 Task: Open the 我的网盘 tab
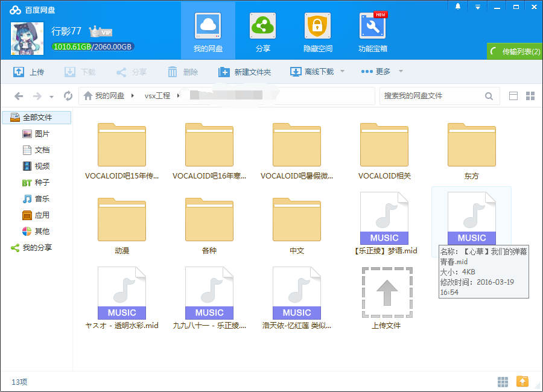[x=208, y=31]
